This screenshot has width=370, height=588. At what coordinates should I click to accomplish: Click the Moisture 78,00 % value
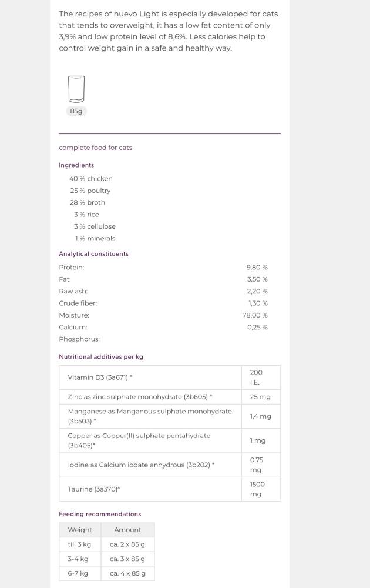coord(255,315)
